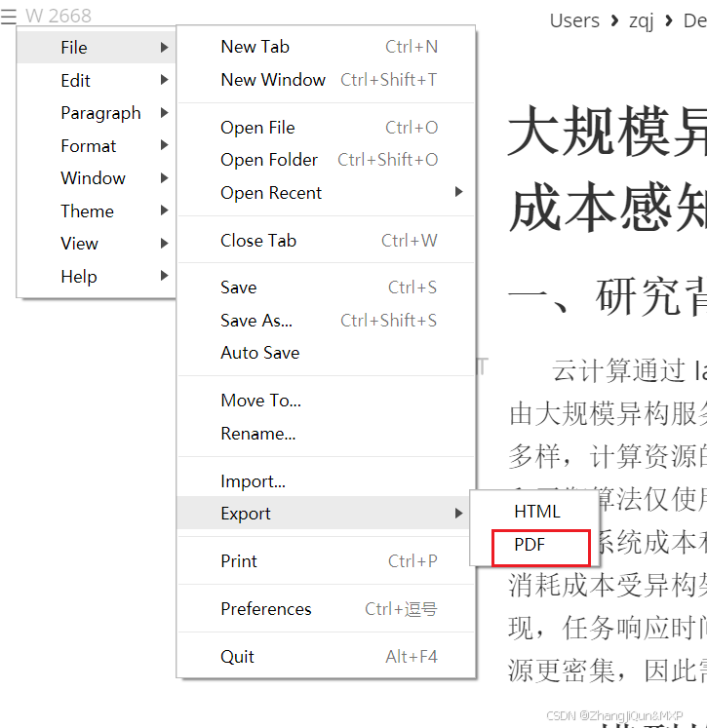
Task: Click the paragraph line starting 消耗成本受异构
Action: point(608,585)
